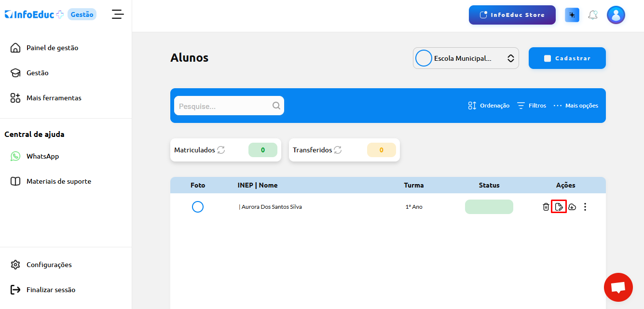The width and height of the screenshot is (644, 309).
Task: Edit Aurora's record with the edit icon
Action: tap(559, 207)
